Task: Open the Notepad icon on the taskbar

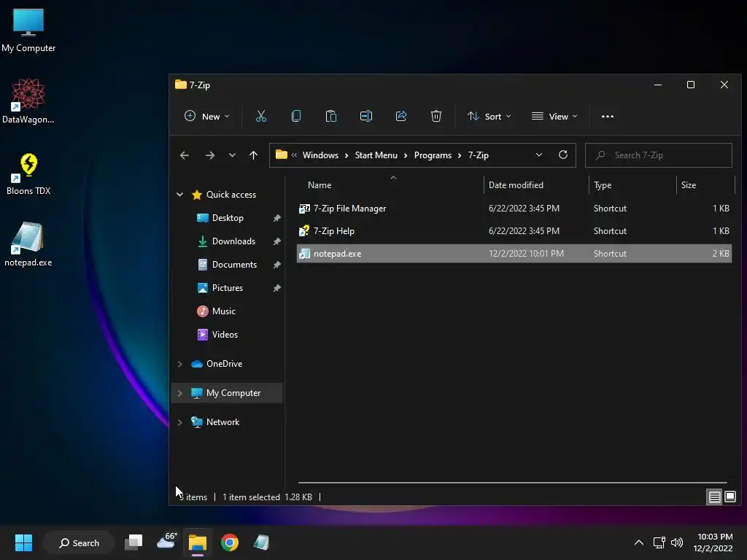Action: [261, 542]
